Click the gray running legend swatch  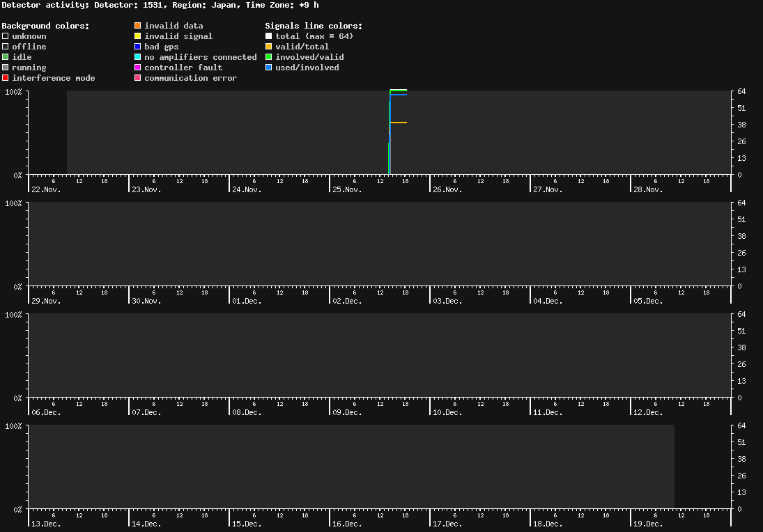(x=6, y=68)
